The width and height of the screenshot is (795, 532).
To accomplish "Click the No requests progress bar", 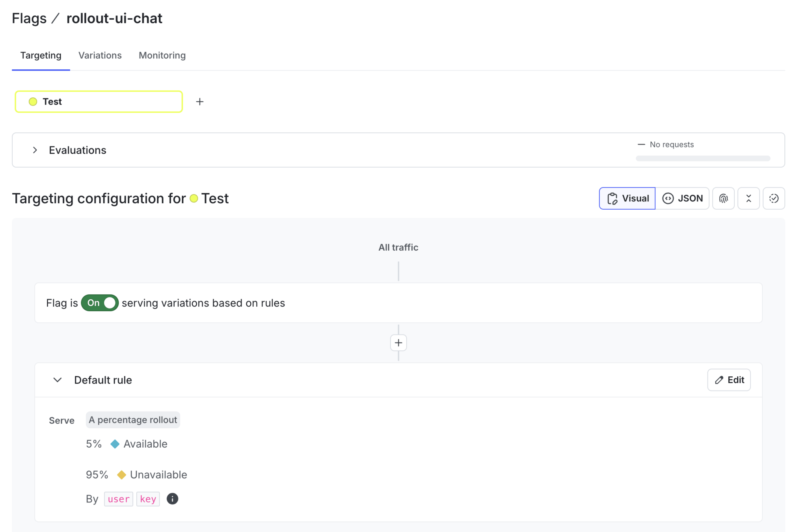I will click(702, 158).
